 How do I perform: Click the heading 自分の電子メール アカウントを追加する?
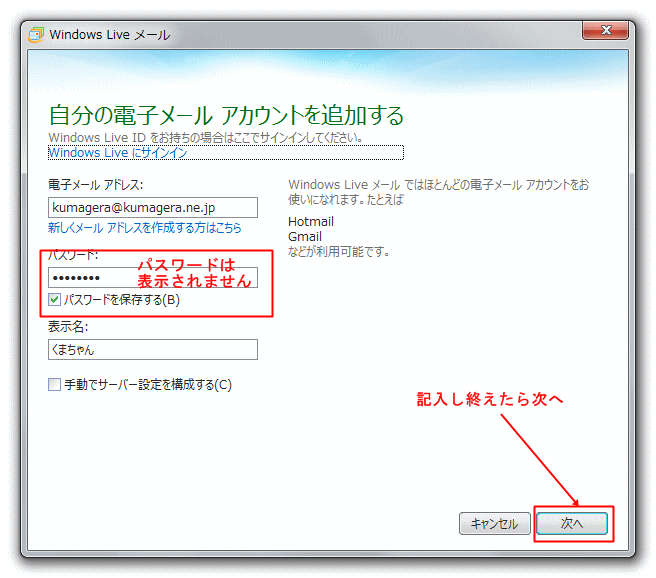tap(226, 115)
